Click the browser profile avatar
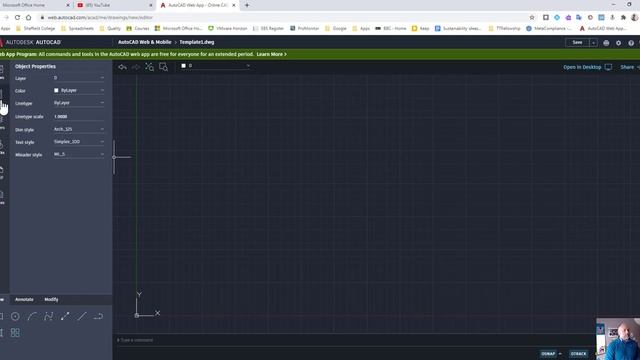Screen dimensions: 640x360 [634, 18]
